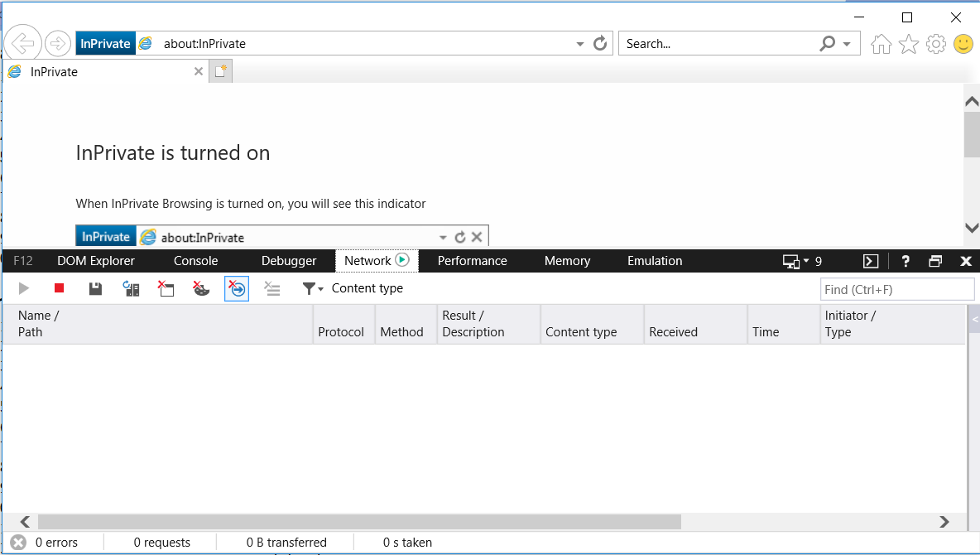Click the Search... box
Viewport: 980px width, 555px height.
point(718,44)
